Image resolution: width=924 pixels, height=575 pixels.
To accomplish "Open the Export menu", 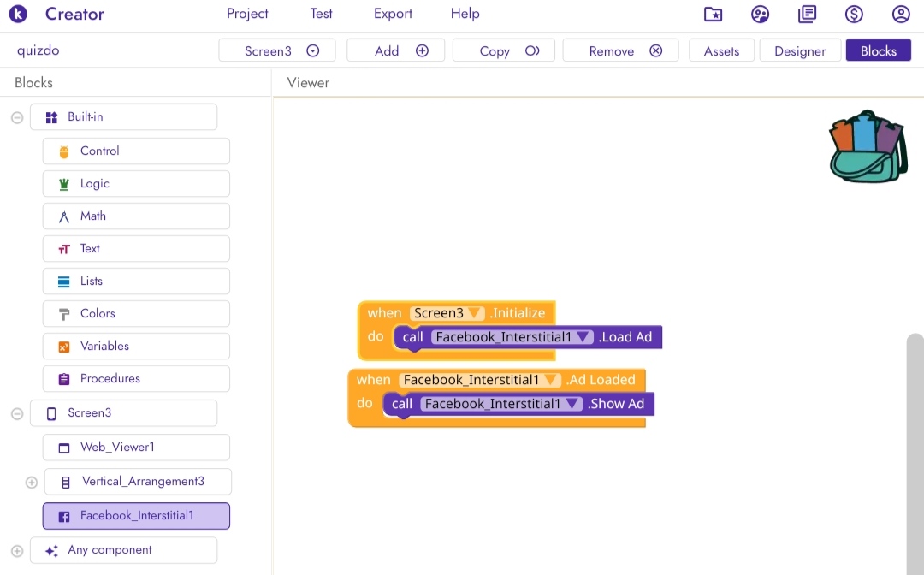I will click(x=393, y=14).
